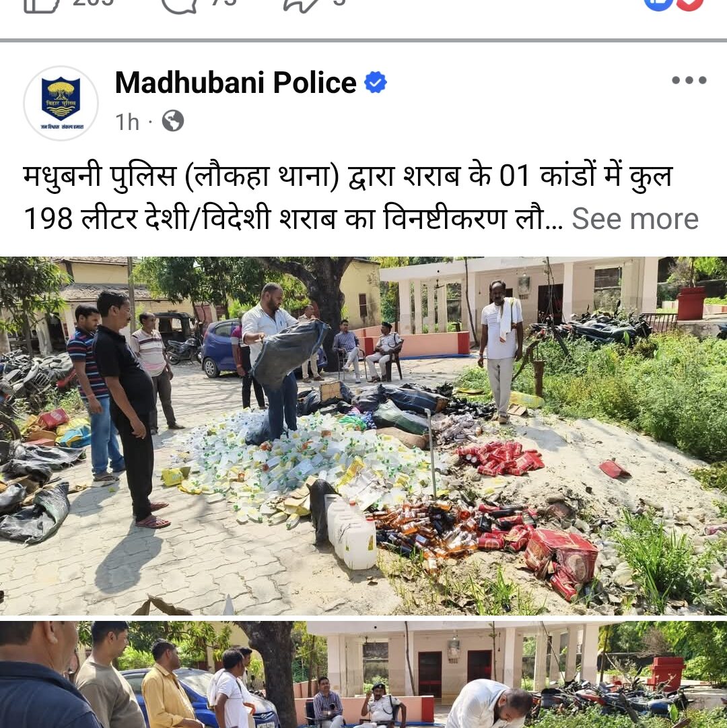
Task: View the comment count beside bubble icon
Action: (x=223, y=3)
